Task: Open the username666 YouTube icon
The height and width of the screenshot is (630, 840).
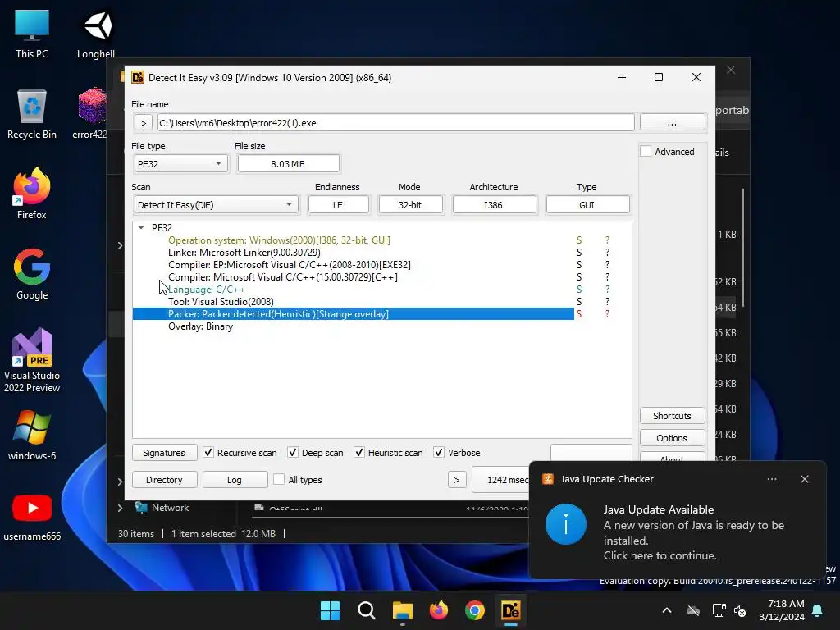Action: (32, 516)
